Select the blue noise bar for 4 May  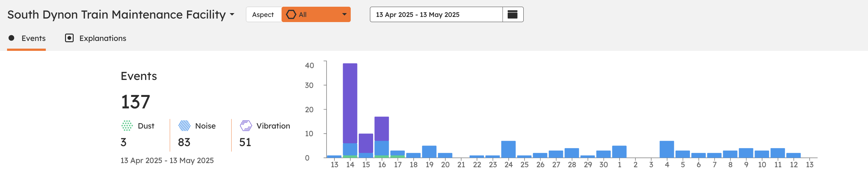click(x=667, y=149)
